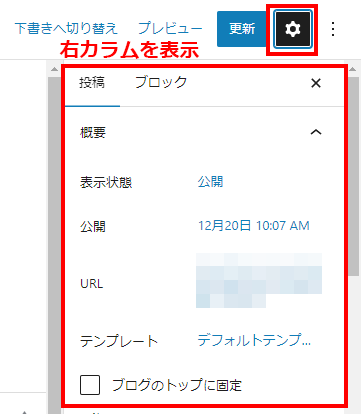Open the デフォルトテンプ... template selector

point(254,340)
